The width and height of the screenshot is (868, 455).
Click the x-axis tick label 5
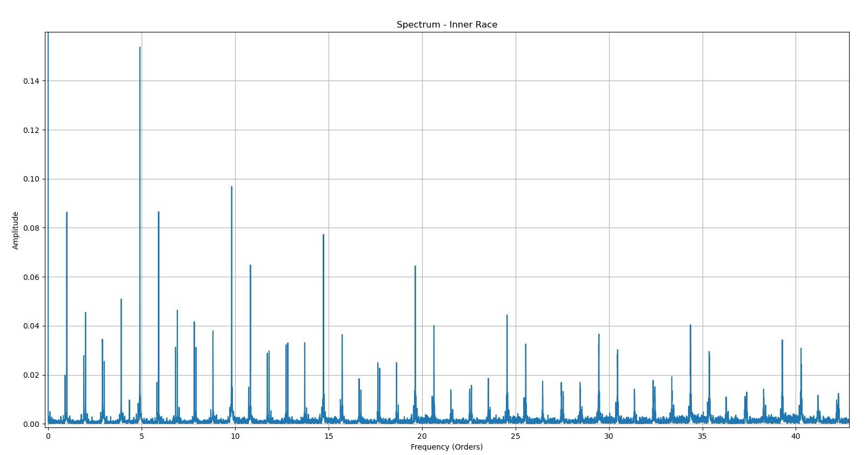(142, 435)
